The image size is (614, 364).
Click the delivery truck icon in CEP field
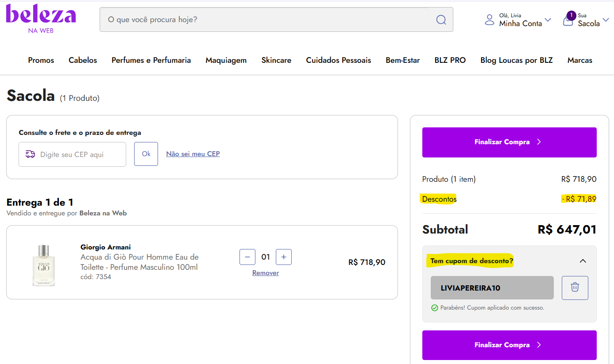pos(30,154)
